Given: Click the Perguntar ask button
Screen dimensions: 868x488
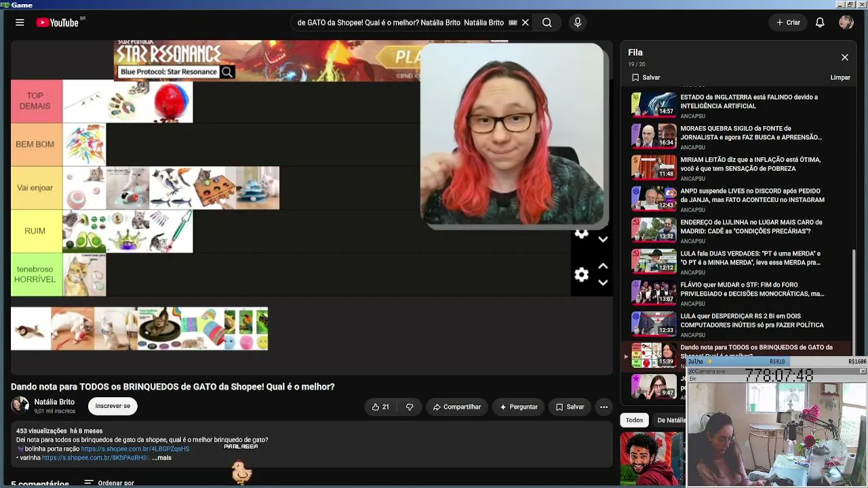Looking at the screenshot, I should click(519, 407).
